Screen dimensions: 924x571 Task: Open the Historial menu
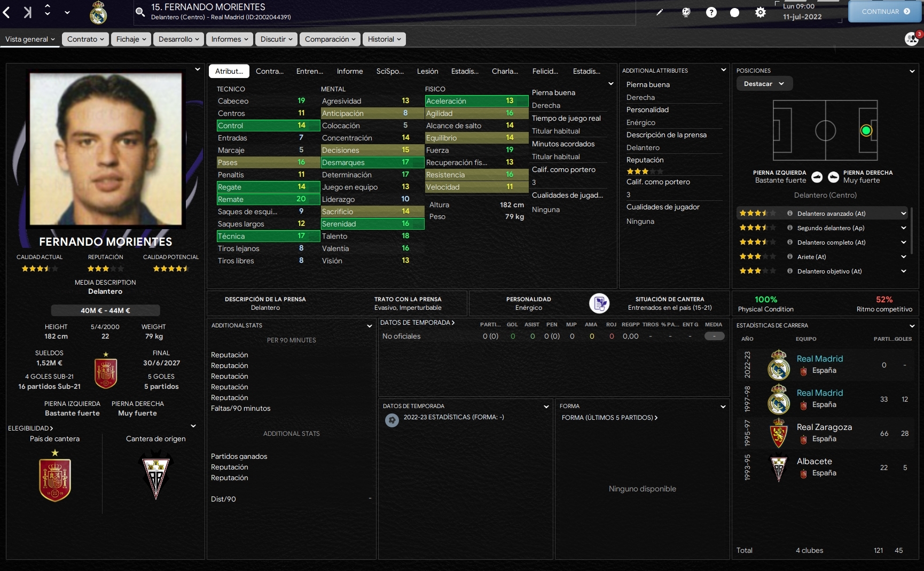point(384,40)
